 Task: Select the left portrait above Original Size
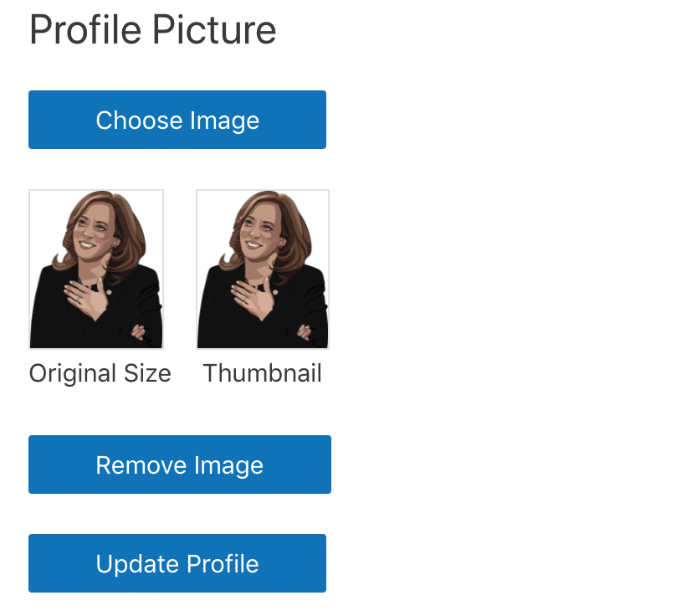click(x=96, y=269)
